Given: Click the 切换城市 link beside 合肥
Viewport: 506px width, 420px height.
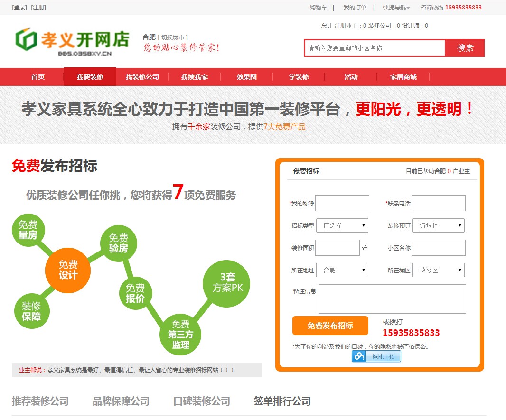Looking at the screenshot, I should [172, 37].
